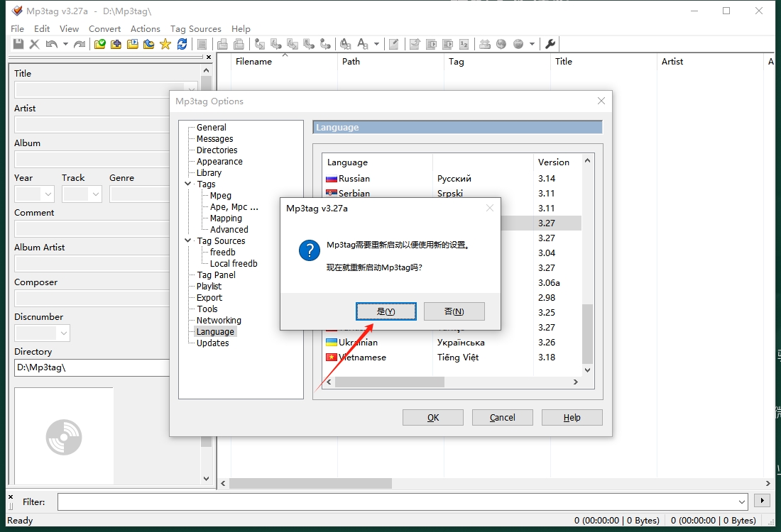Viewport: 781px width, 532px height.
Task: Collapse the Tag Sources tree node
Action: (x=188, y=241)
